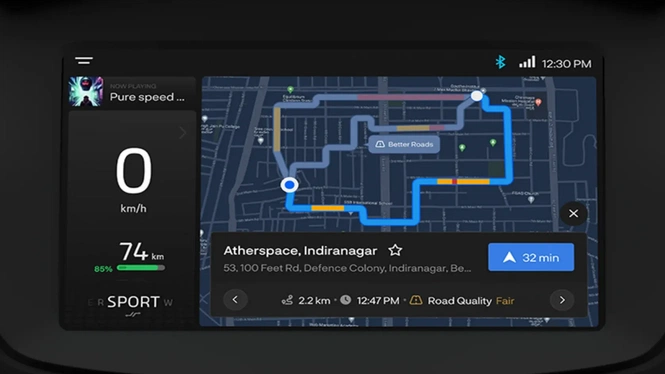Image resolution: width=665 pixels, height=374 pixels.
Task: Tap the 85% battery level bar
Action: click(141, 268)
